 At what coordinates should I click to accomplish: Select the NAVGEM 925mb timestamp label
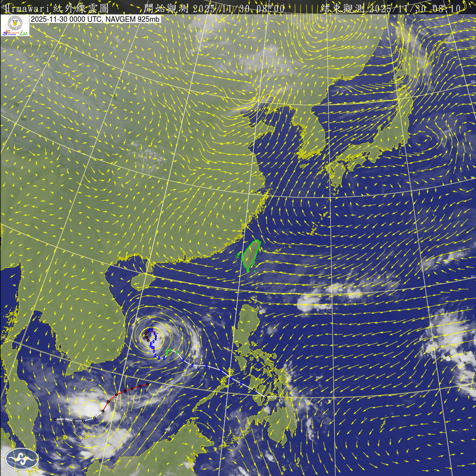tap(95, 19)
